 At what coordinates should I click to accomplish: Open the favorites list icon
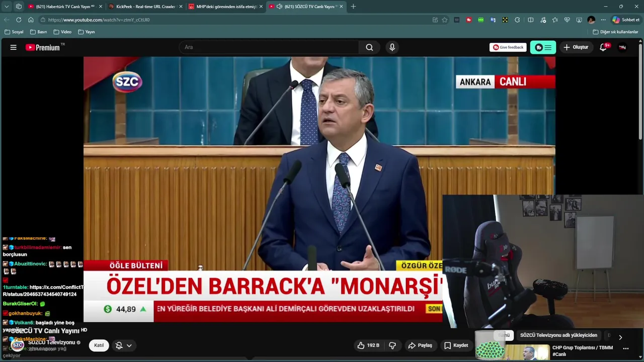click(x=555, y=20)
